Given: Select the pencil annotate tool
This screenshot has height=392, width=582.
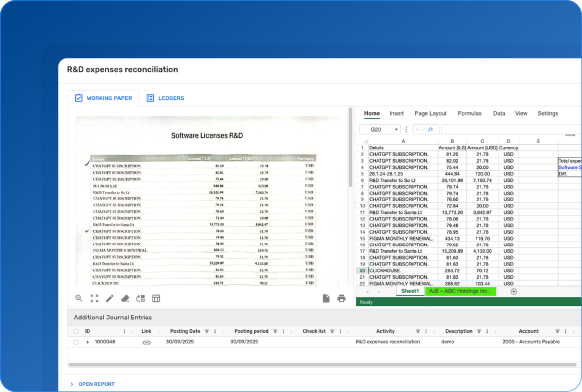Looking at the screenshot, I should (110, 298).
